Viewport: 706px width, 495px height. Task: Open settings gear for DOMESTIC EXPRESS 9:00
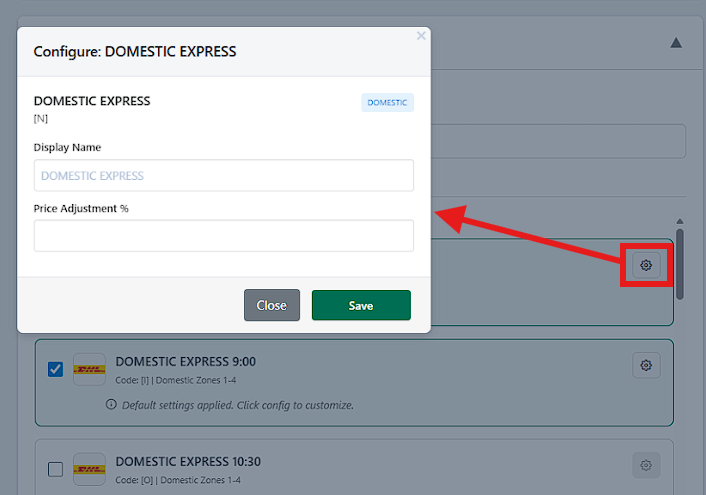point(646,365)
